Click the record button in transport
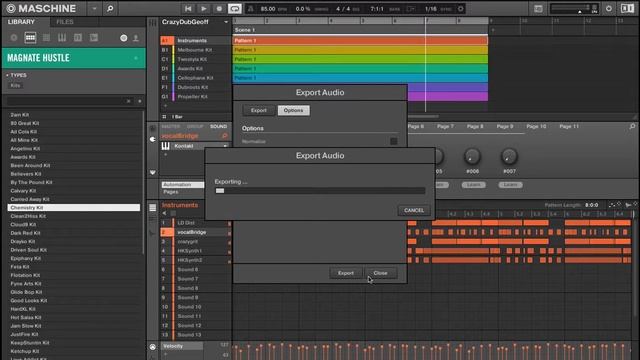Image resolution: width=640 pixels, height=360 pixels. click(x=219, y=9)
